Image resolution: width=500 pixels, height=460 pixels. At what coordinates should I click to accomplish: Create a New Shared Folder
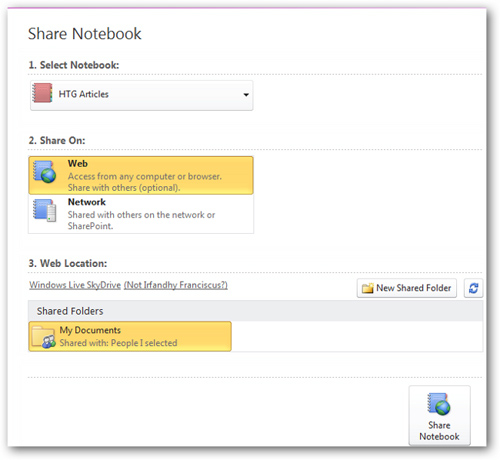pos(407,288)
